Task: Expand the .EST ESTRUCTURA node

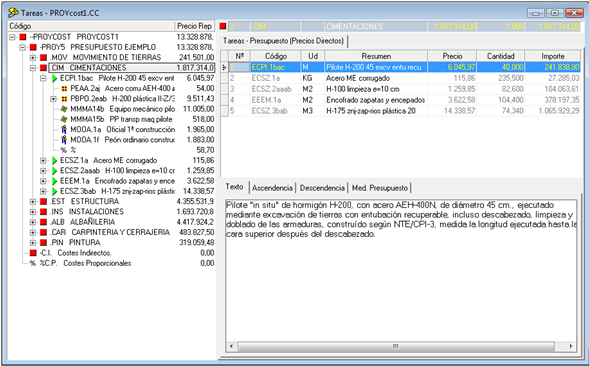Action: (x=33, y=201)
